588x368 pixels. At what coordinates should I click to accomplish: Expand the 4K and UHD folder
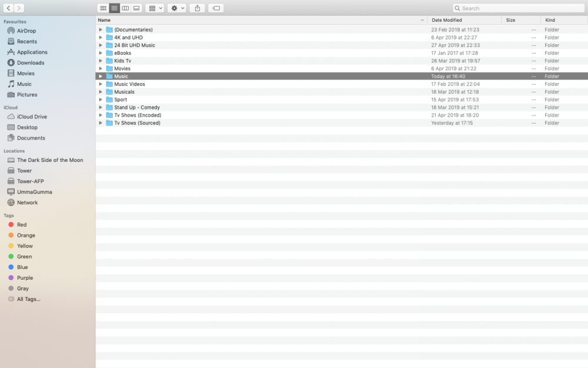tap(101, 37)
